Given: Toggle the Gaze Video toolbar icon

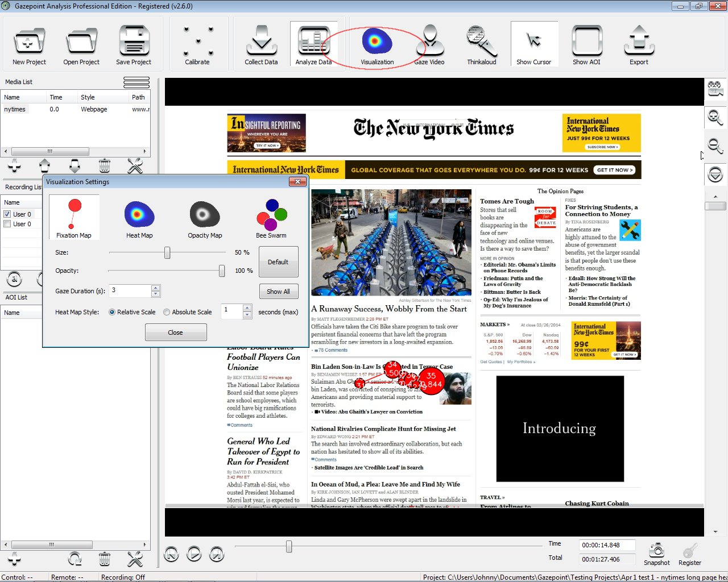Looking at the screenshot, I should pyautogui.click(x=429, y=44).
